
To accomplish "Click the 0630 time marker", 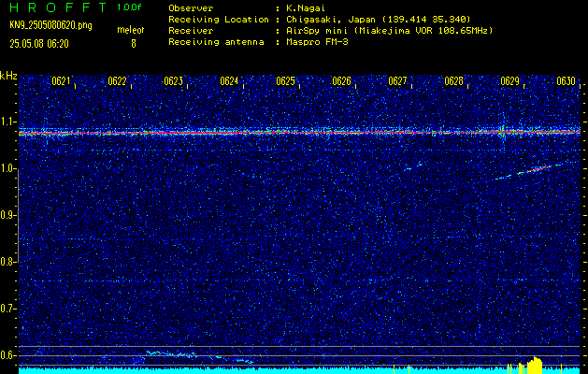I will click(x=566, y=81).
